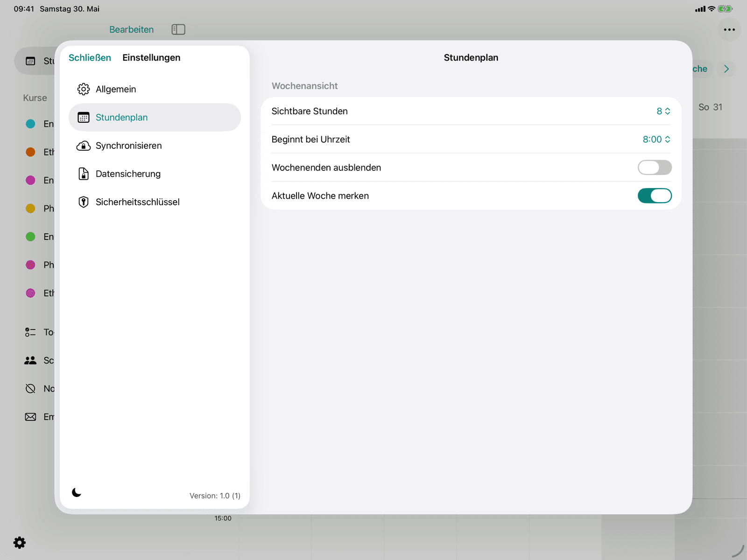Screen dimensions: 747x560
Task: Click the battery indicator in the status bar
Action: [x=725, y=8]
